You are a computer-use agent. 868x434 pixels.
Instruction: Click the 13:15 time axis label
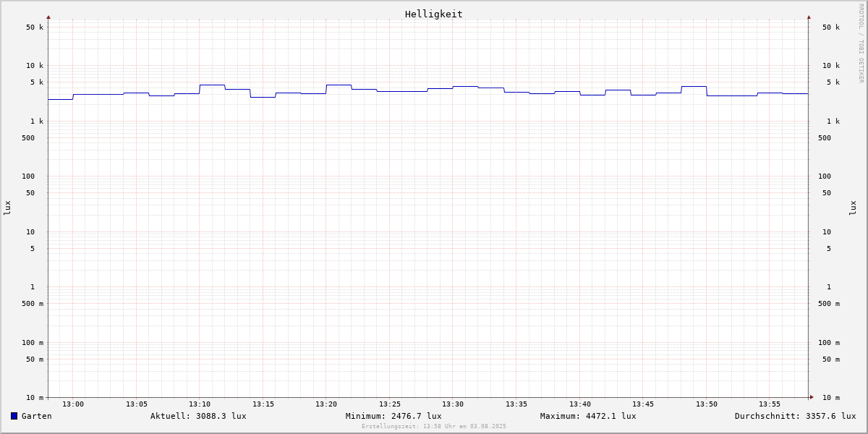[263, 404]
